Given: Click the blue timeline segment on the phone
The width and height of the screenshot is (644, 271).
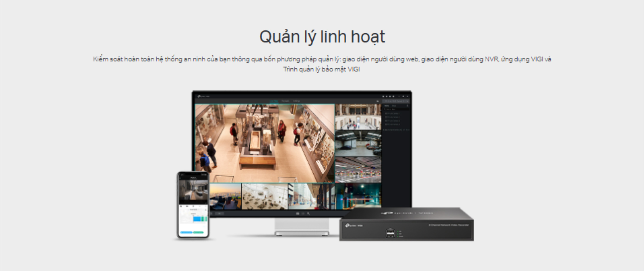Looking at the screenshot, I should 197,219.
